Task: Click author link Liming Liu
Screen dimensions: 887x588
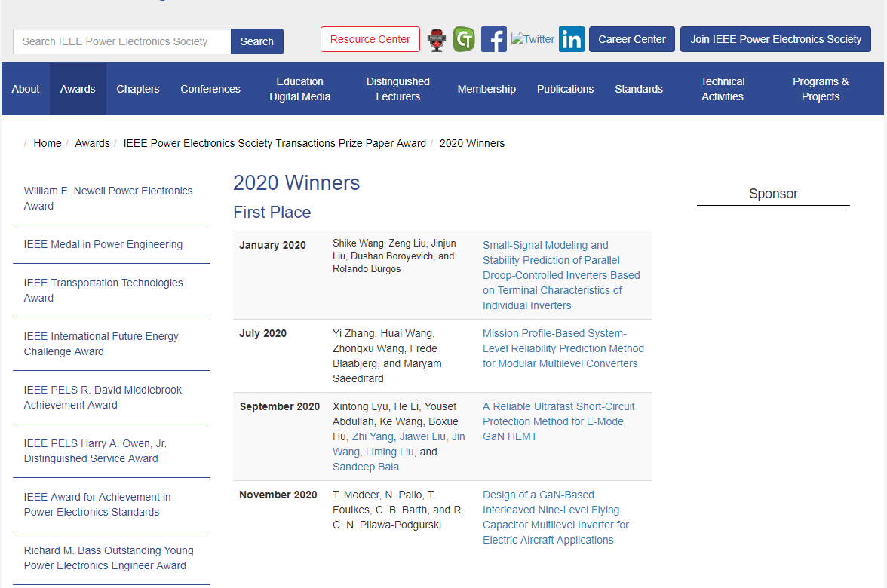Action: 390,452
